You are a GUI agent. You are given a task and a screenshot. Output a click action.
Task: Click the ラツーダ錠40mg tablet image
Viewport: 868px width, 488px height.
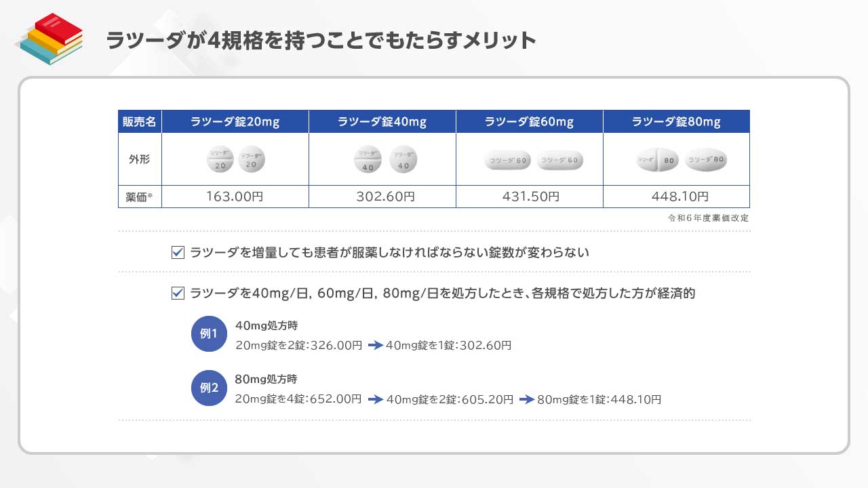[x=382, y=160]
